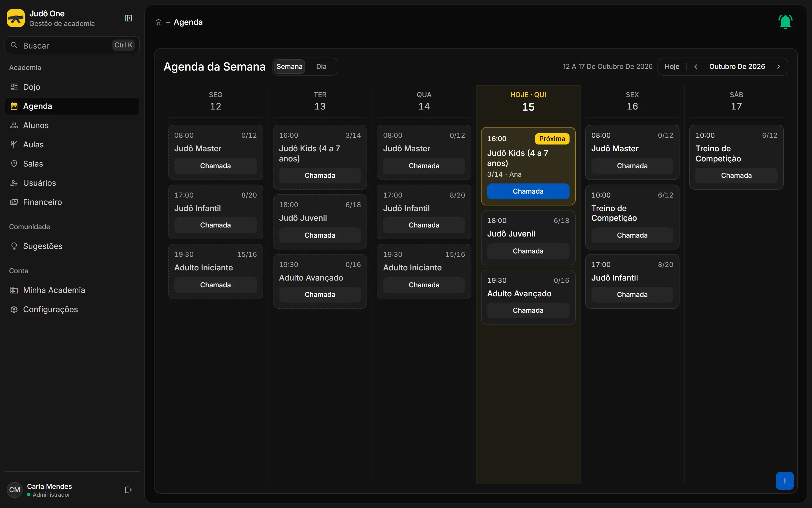
Task: Open Chamada for Friday 10:00 Treino de Competição
Action: tap(632, 235)
